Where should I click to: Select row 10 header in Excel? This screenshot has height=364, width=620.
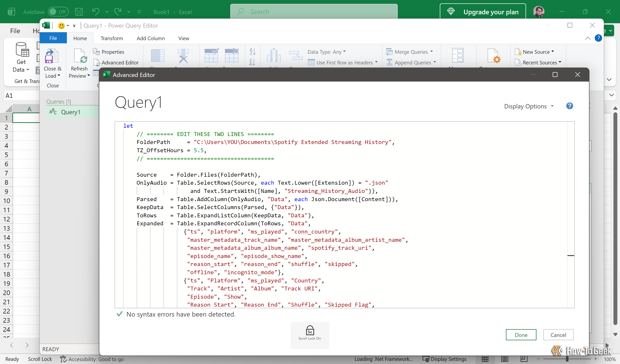pos(6,201)
